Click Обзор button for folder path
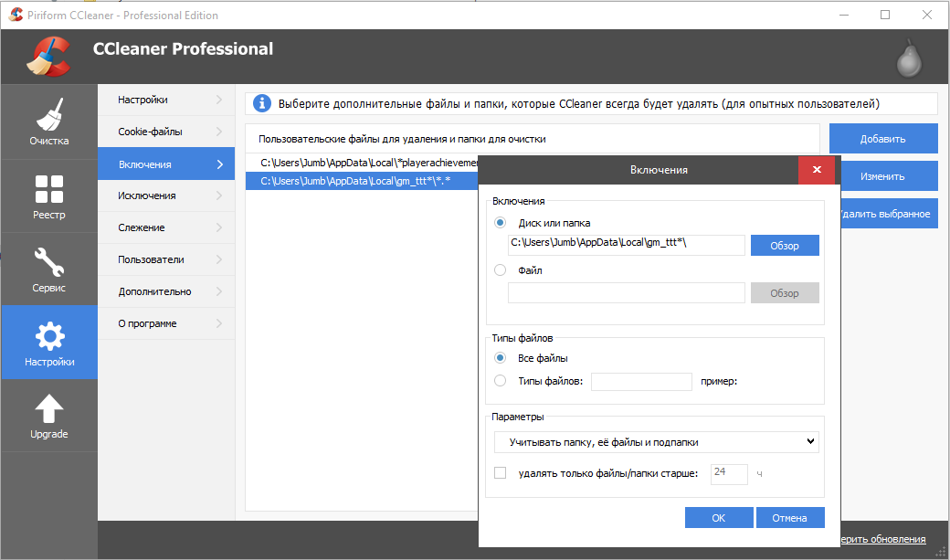Screen dimensions: 950x560 click(x=785, y=246)
